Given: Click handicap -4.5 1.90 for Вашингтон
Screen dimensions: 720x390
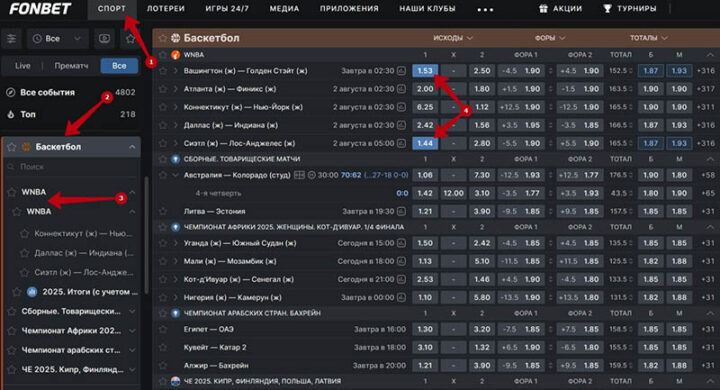Looking at the screenshot, I should click(521, 71).
